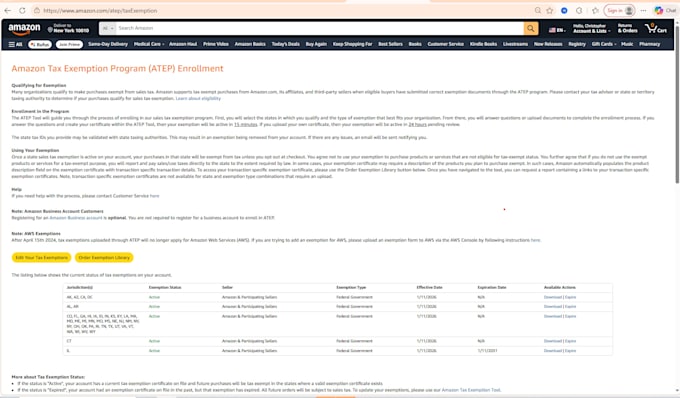Download the AL, AR exemption certificate
This screenshot has width=680, height=398.
click(x=553, y=307)
